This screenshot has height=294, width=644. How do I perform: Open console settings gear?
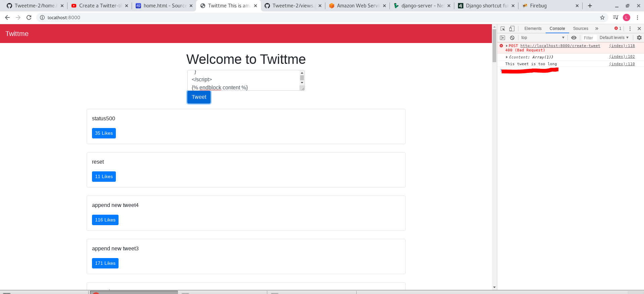pyautogui.click(x=639, y=38)
